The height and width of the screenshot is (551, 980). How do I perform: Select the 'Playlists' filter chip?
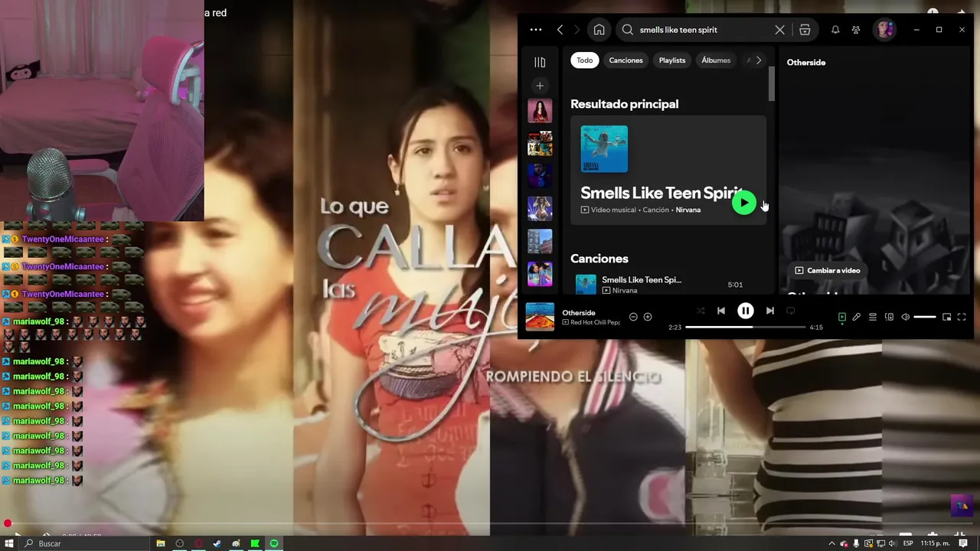pyautogui.click(x=672, y=60)
